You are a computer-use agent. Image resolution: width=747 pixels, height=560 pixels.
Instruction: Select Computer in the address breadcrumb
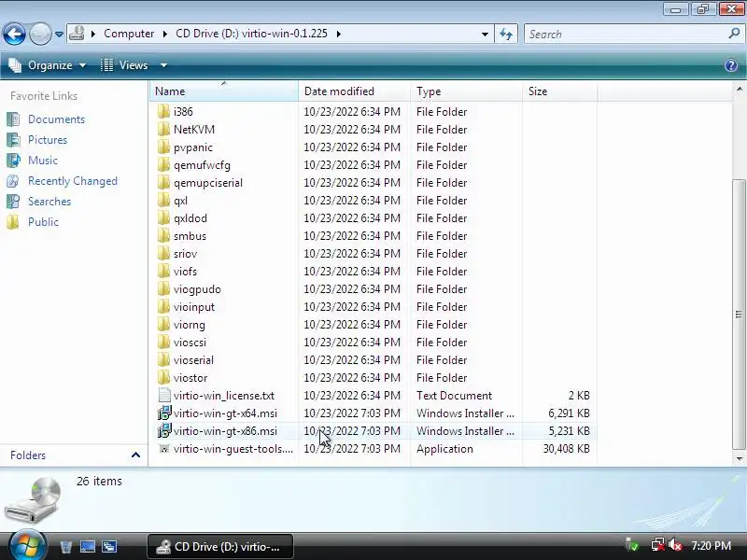[129, 34]
